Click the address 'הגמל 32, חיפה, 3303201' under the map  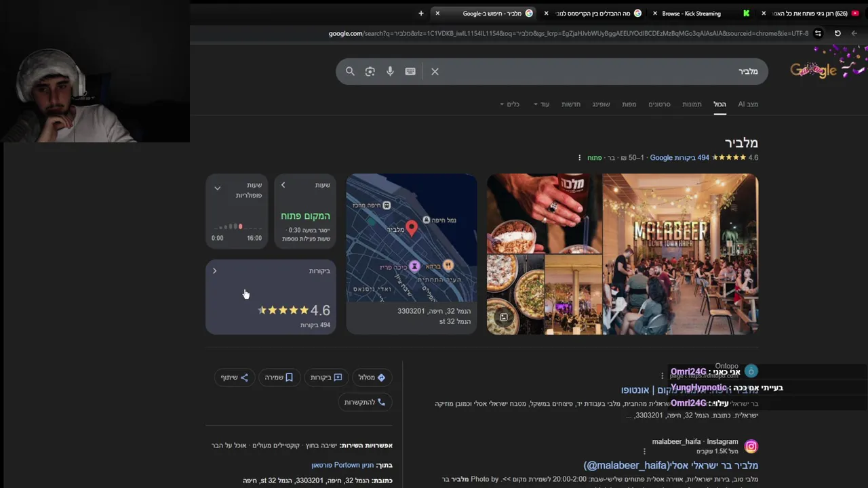(x=434, y=311)
